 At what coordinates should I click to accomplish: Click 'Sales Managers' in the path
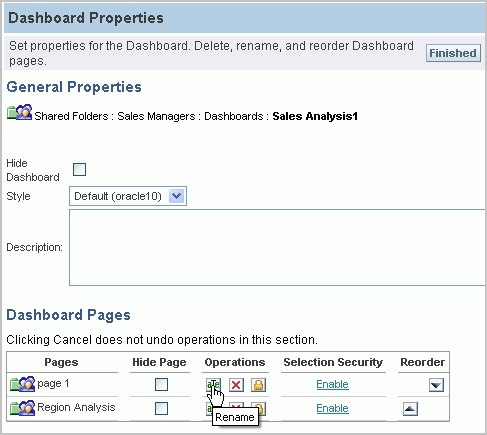(156, 116)
